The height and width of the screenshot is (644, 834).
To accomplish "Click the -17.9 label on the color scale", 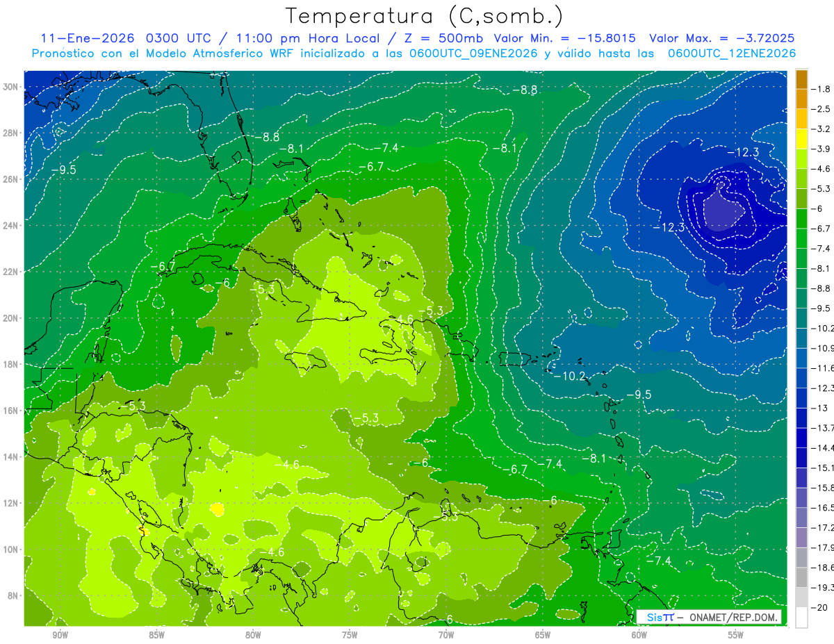I will click(x=822, y=547).
